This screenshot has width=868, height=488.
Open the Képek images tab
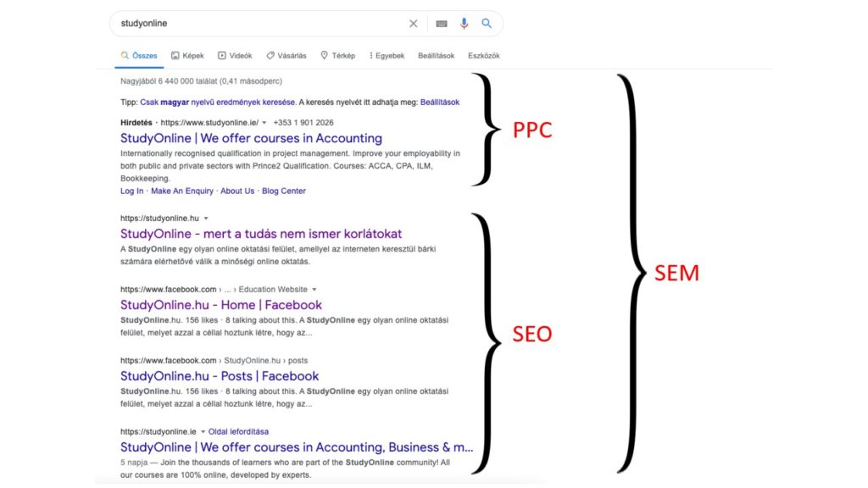tap(187, 55)
